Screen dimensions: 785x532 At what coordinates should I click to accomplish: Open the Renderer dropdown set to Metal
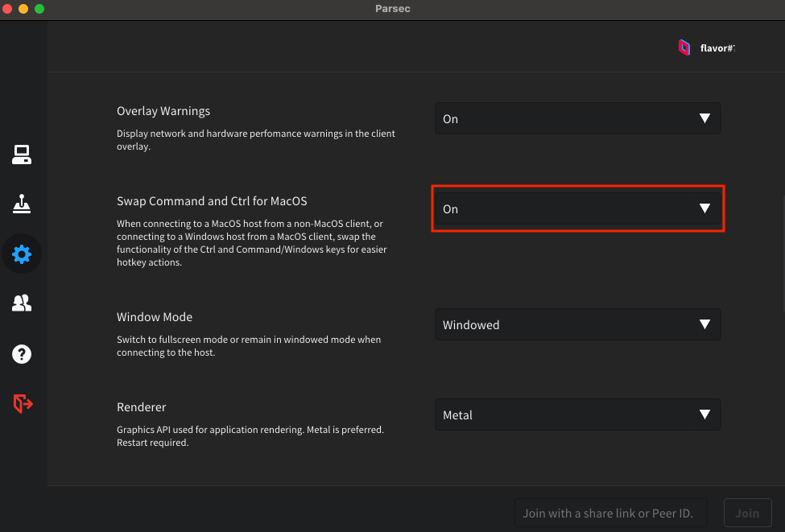point(578,414)
